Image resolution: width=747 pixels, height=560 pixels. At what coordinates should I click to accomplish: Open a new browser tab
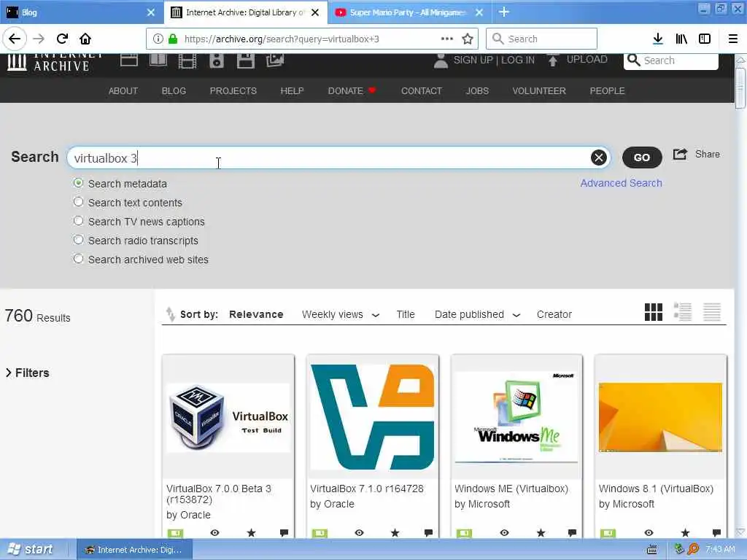click(x=503, y=12)
